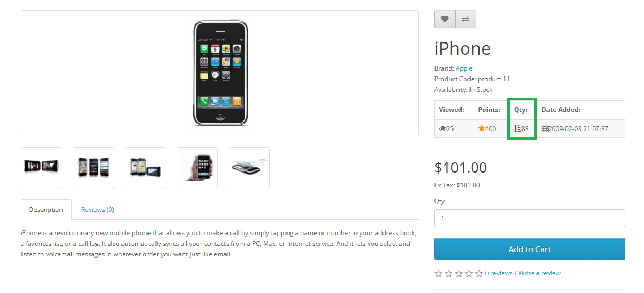
Task: Select the last thumbnail with exploded iPhone layers
Action: 249,168
